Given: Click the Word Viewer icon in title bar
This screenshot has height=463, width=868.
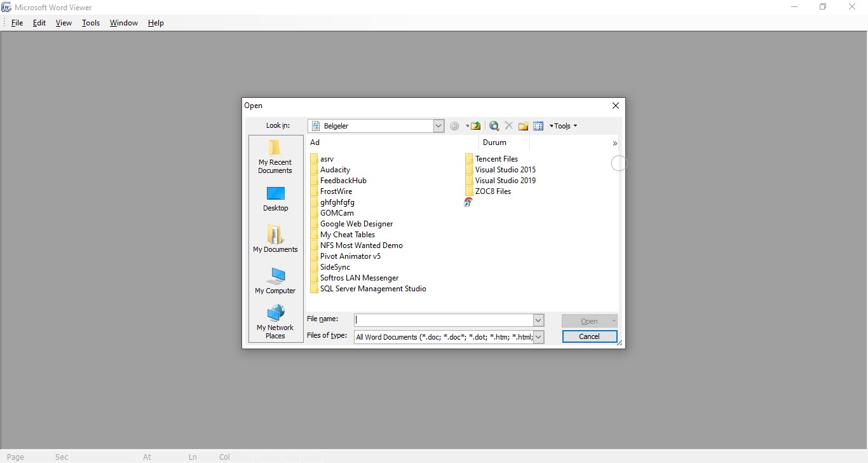Looking at the screenshot, I should [x=6, y=8].
